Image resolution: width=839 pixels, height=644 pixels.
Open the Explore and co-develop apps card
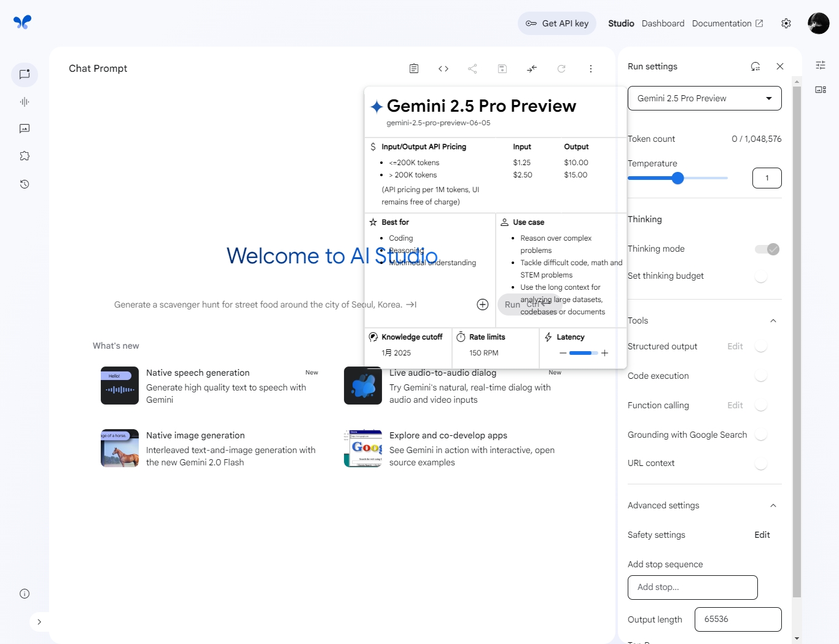453,448
